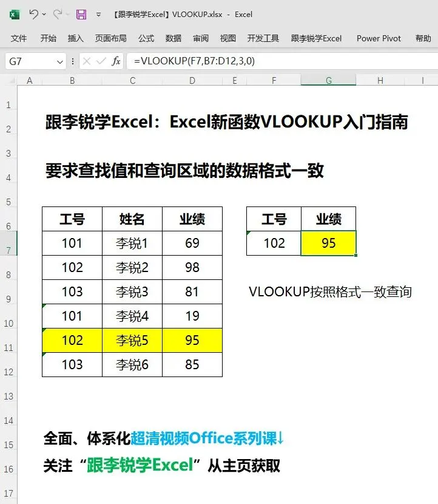438x504 pixels.
Task: Select the cell containing 李锐2
Action: [x=132, y=267]
